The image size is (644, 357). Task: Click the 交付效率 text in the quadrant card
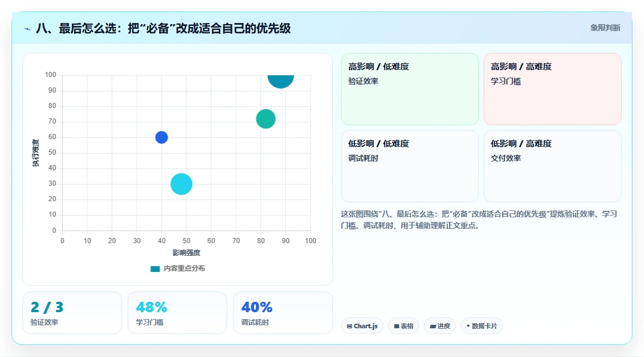point(506,158)
